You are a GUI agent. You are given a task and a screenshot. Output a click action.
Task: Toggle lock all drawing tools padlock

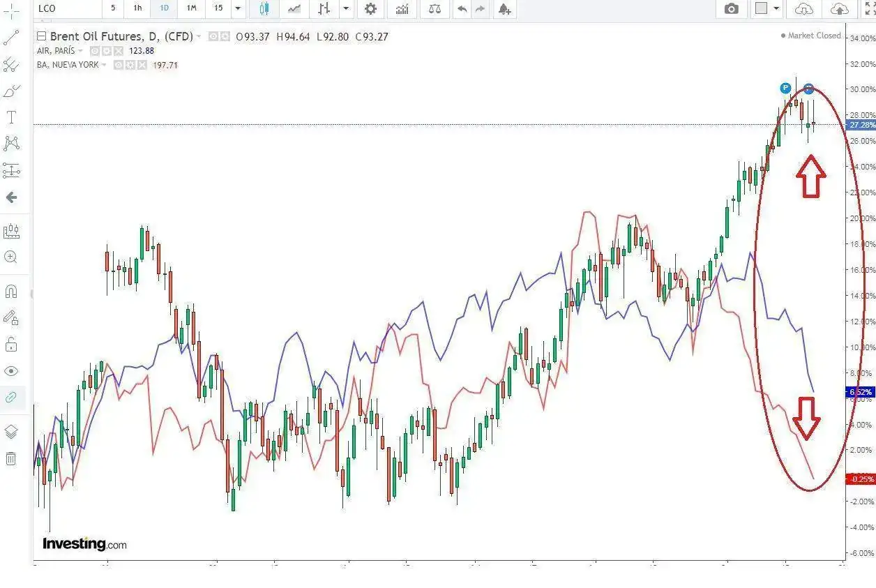point(11,345)
